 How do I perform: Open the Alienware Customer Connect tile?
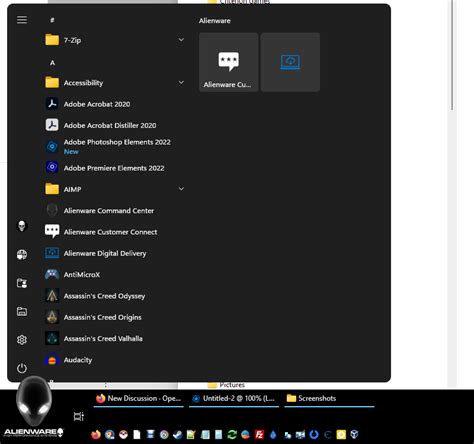pos(229,62)
